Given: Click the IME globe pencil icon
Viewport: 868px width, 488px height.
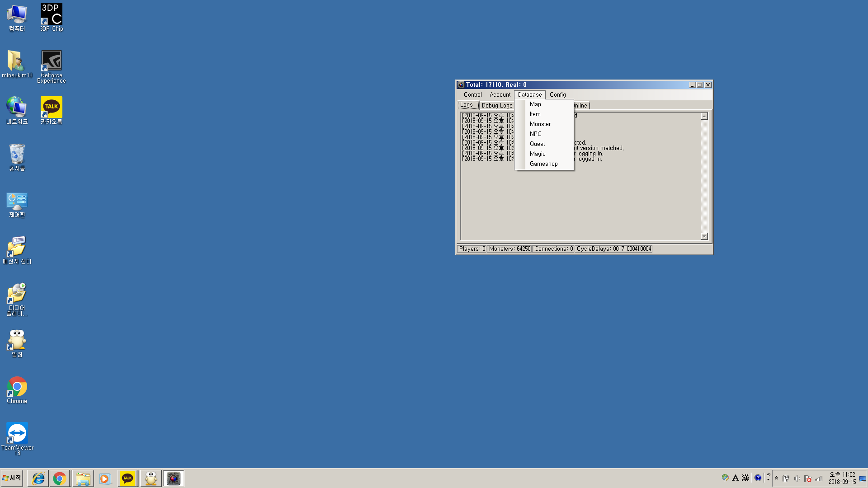Looking at the screenshot, I should 725,478.
